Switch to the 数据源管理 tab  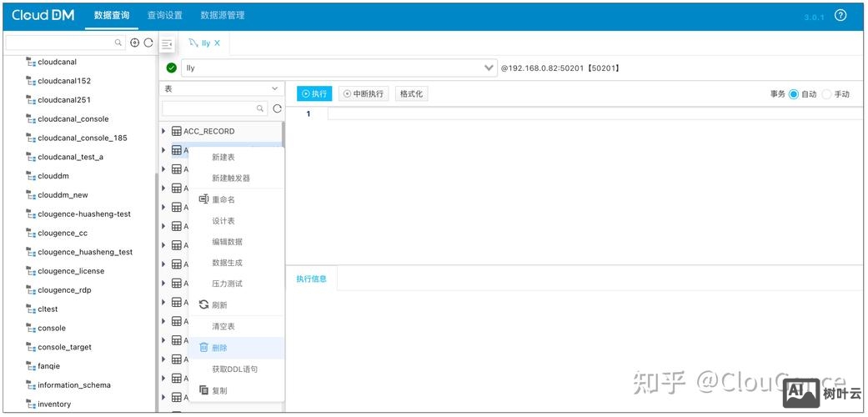tap(223, 15)
